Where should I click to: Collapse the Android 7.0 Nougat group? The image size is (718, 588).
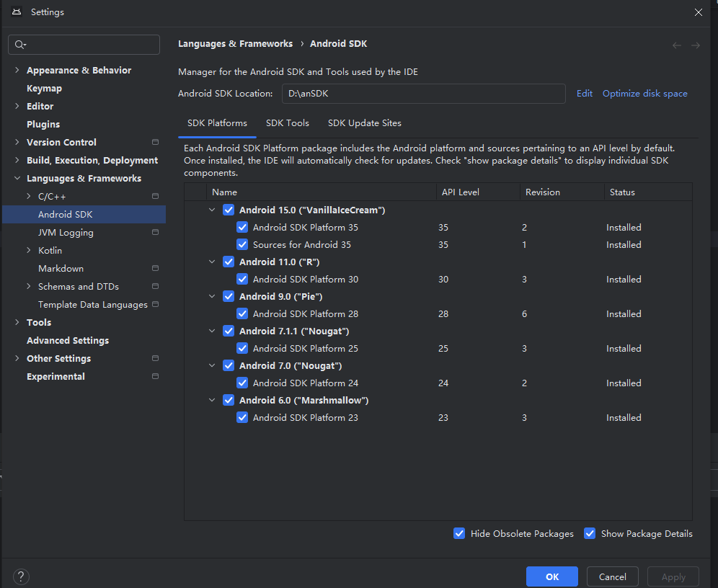click(212, 365)
